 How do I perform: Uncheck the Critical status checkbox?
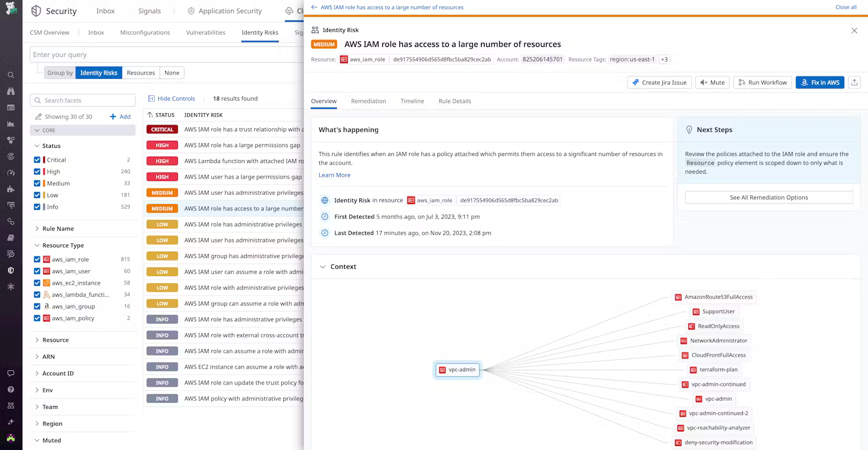tap(37, 160)
